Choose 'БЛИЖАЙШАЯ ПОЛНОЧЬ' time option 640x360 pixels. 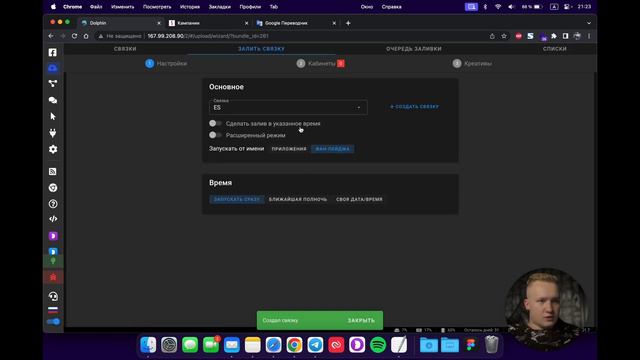coord(298,200)
